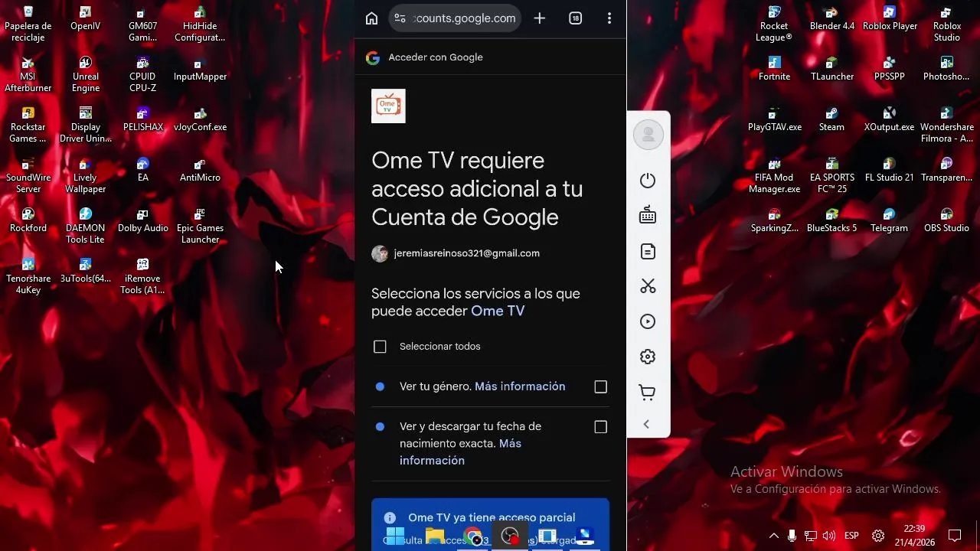Click the sidebar profile avatar
The height and width of the screenshot is (551, 980).
pyautogui.click(x=648, y=135)
